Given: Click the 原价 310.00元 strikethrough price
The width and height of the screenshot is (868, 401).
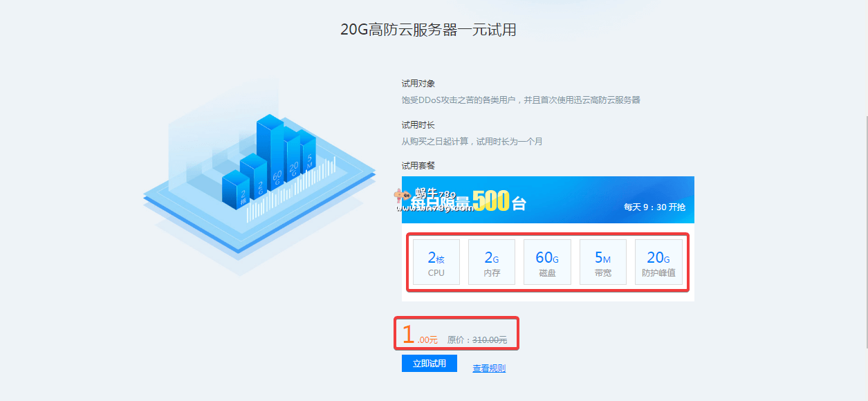Looking at the screenshot, I should [x=477, y=340].
